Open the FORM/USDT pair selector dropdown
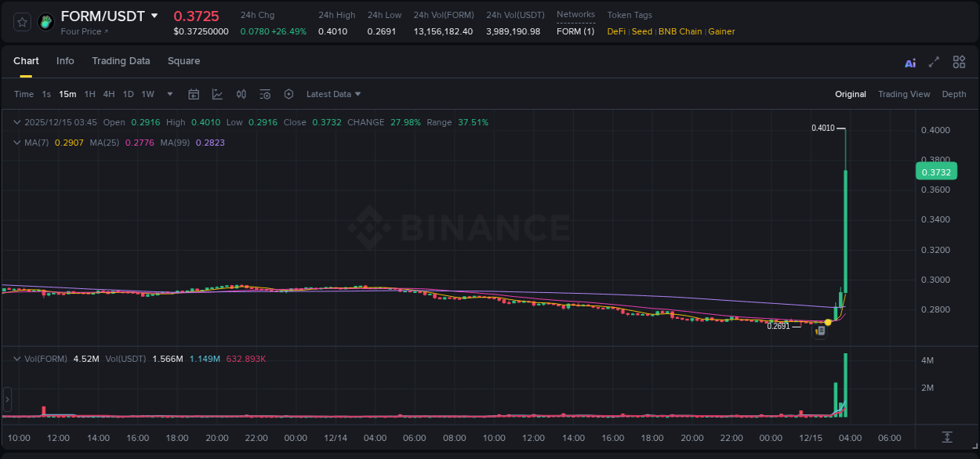980x459 pixels. point(154,16)
